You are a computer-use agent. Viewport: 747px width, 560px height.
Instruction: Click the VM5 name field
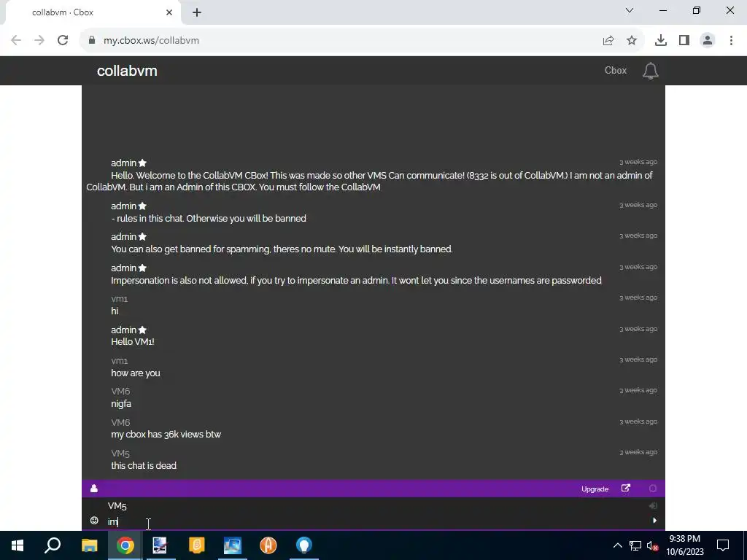(x=374, y=506)
